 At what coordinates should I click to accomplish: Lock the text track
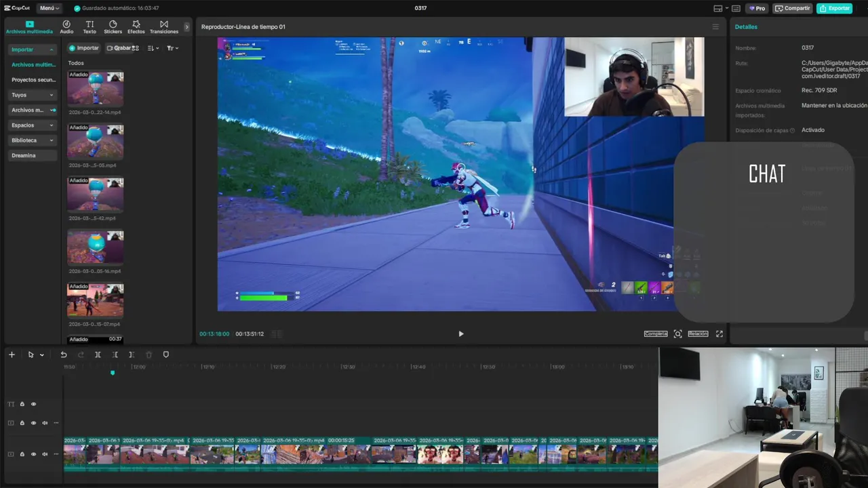pos(22,404)
